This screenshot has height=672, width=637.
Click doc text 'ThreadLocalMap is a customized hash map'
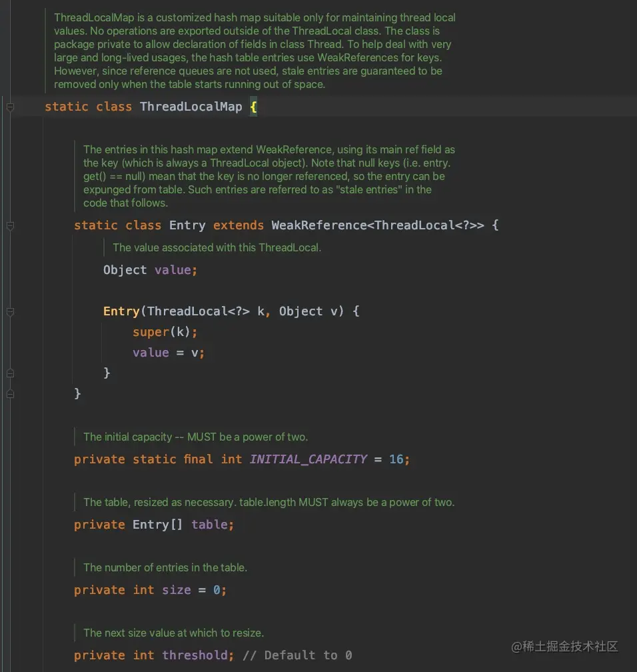pos(157,17)
